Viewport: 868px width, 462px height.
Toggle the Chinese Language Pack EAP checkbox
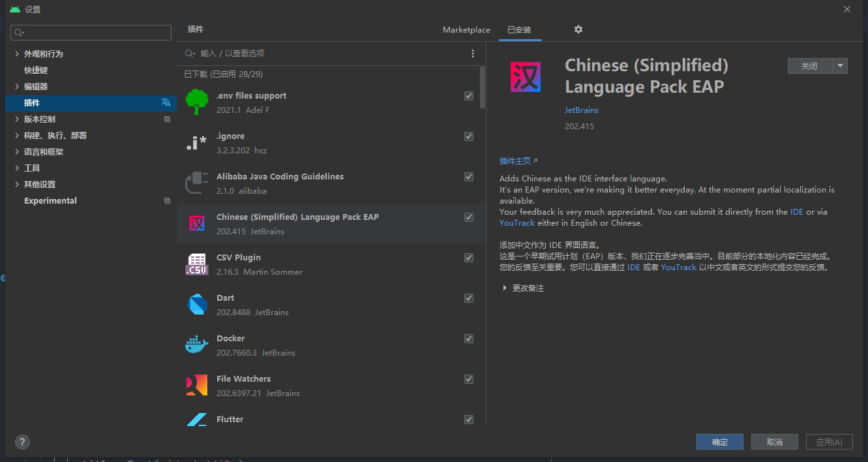tap(469, 217)
